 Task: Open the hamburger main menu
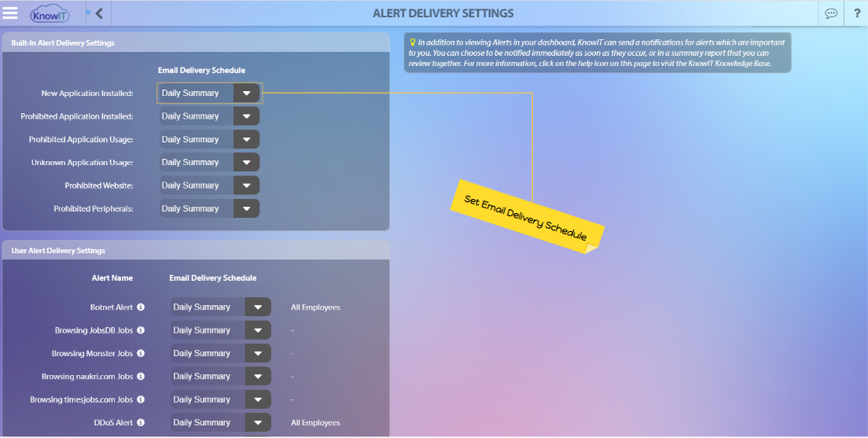point(10,13)
